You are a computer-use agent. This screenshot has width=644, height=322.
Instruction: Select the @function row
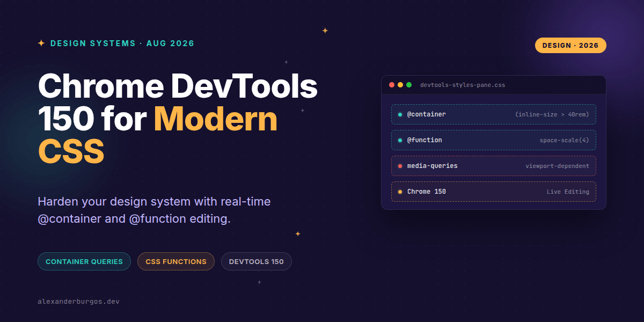[x=494, y=140]
